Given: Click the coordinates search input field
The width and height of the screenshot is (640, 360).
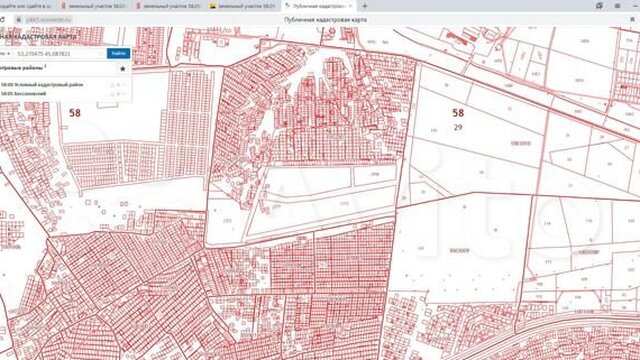Looking at the screenshot, I should (x=59, y=53).
